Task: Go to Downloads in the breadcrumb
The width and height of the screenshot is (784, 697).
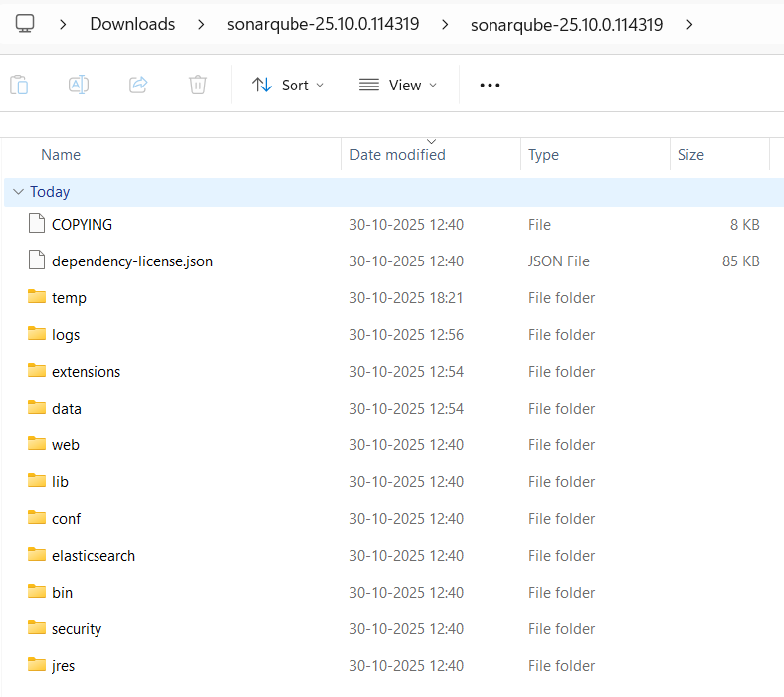Action: coord(132,24)
